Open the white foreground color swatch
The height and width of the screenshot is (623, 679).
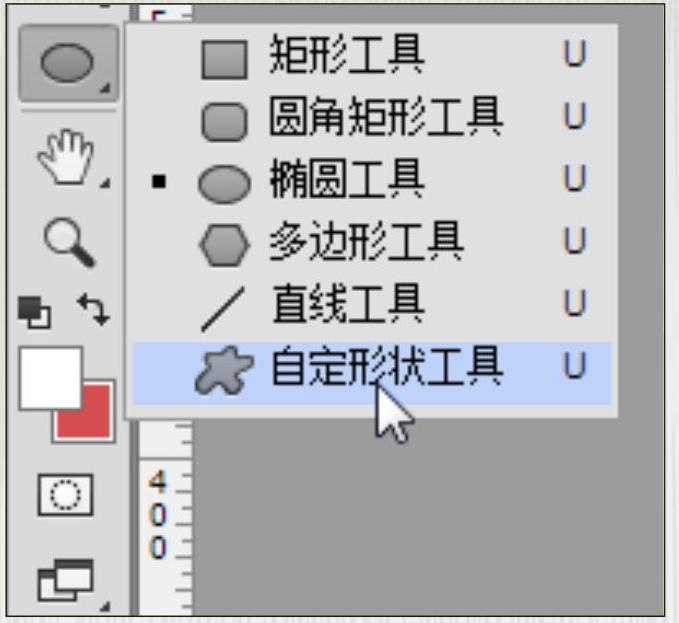coord(50,378)
